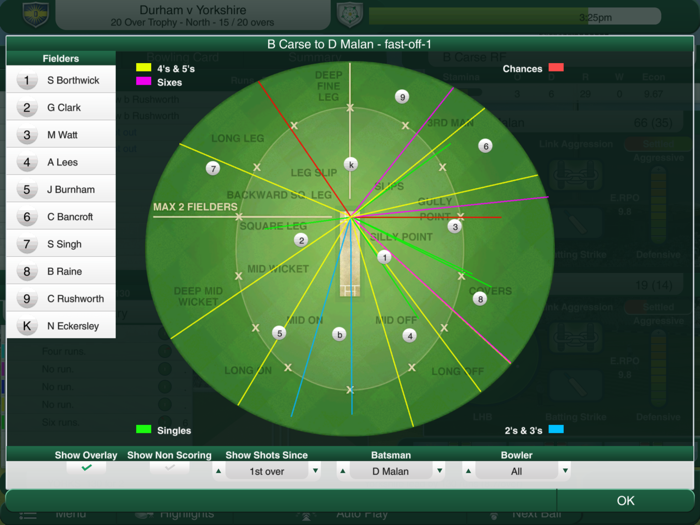Step Show Shots Since up arrow

219,471
